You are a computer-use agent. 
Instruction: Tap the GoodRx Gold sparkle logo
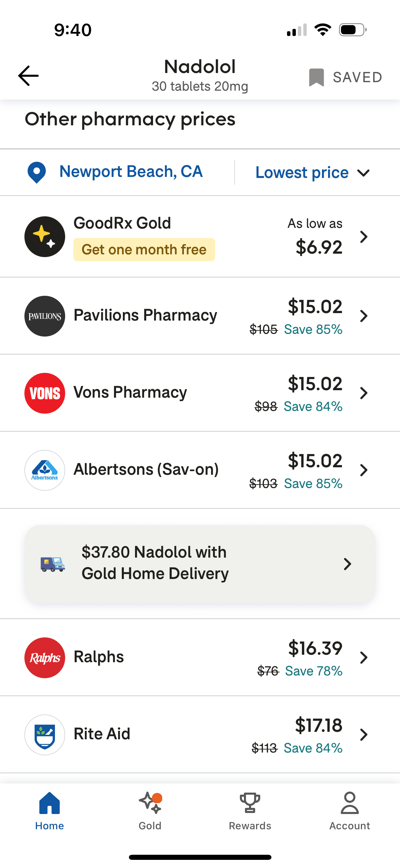point(45,237)
